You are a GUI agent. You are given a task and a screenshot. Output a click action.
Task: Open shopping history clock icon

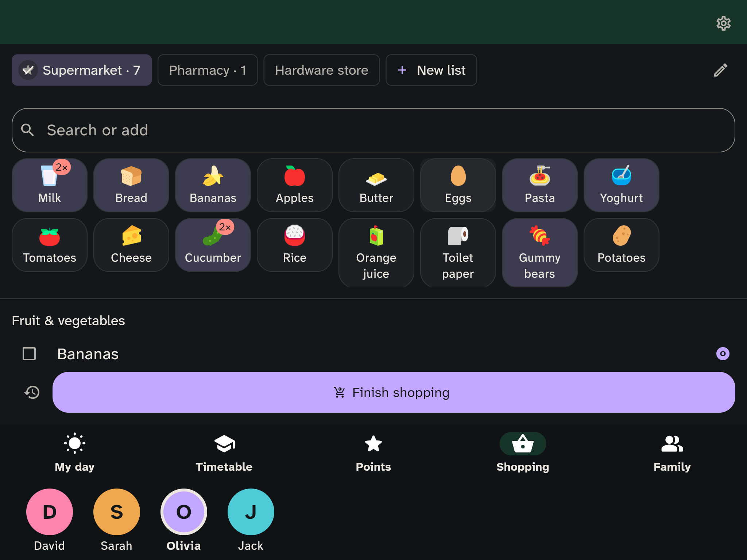tap(32, 392)
